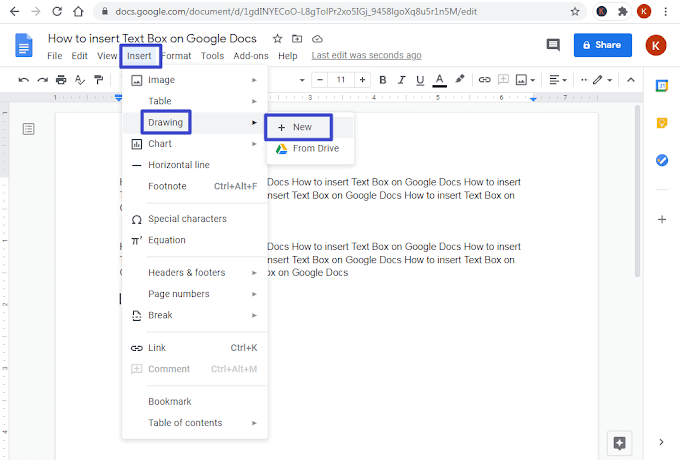Viewport: 680px width, 460px height.
Task: Print the document
Action: point(61,80)
